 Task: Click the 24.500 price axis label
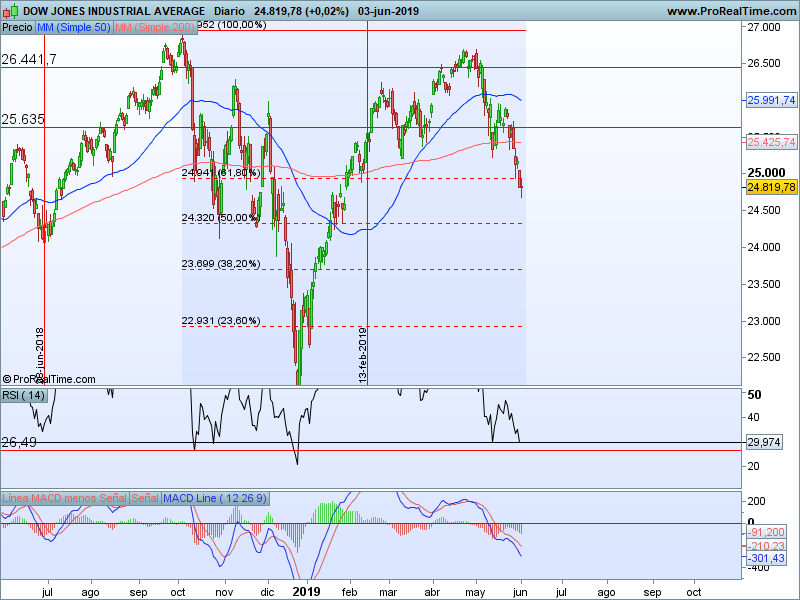pyautogui.click(x=764, y=210)
